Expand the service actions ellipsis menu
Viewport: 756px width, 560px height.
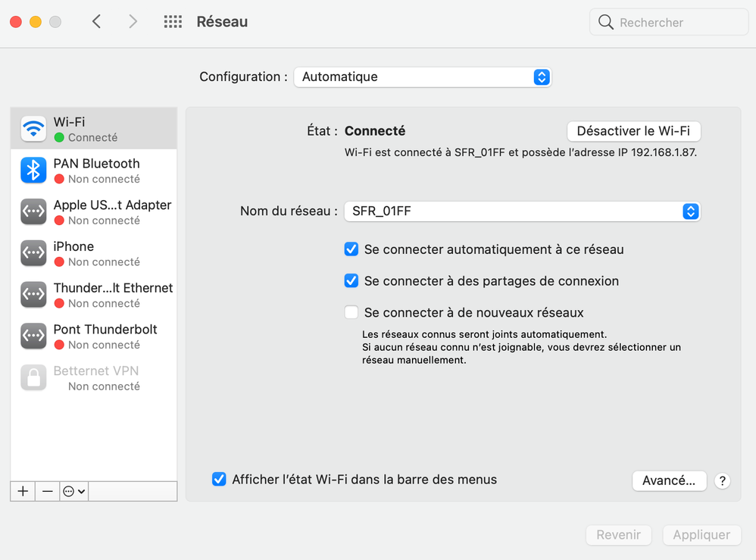73,491
